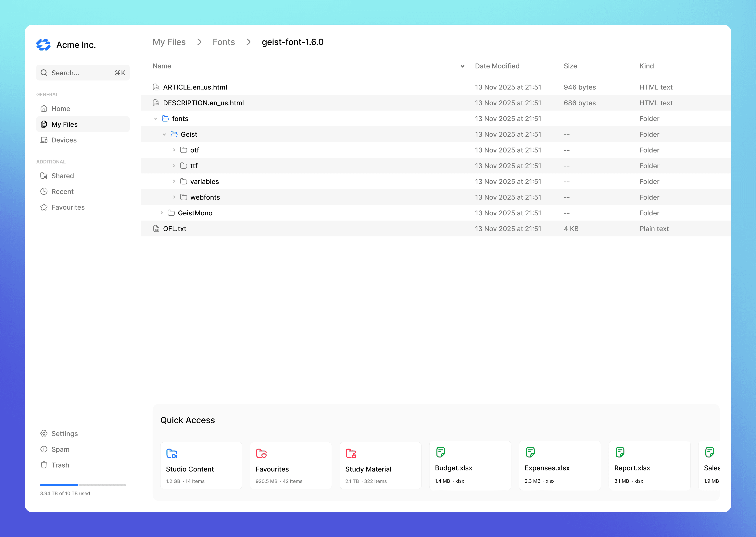Open the Budget.xlsx quick access card
The width and height of the screenshot is (756, 537).
tap(470, 465)
